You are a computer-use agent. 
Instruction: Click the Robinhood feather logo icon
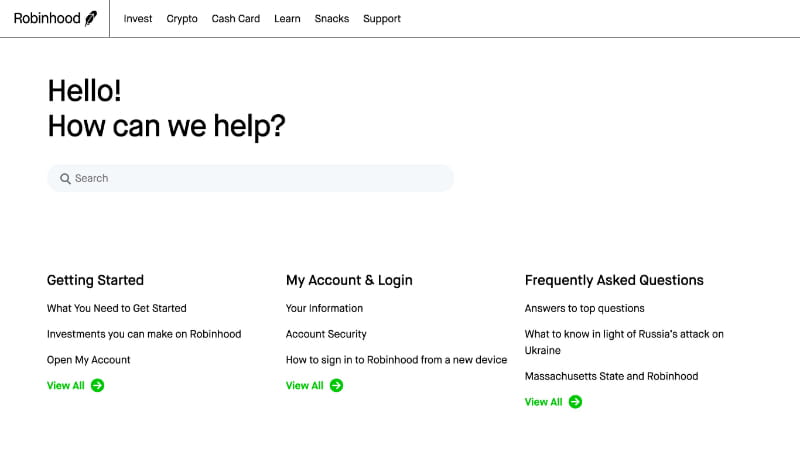pyautogui.click(x=91, y=18)
